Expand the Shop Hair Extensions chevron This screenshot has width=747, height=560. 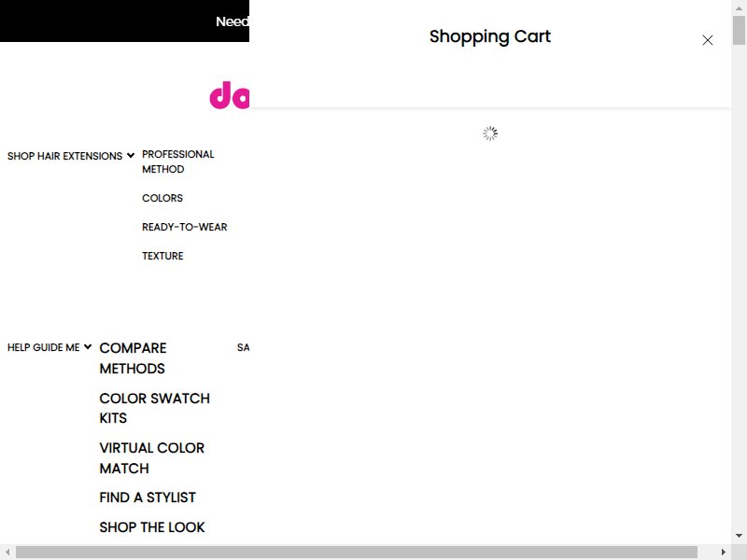click(131, 155)
